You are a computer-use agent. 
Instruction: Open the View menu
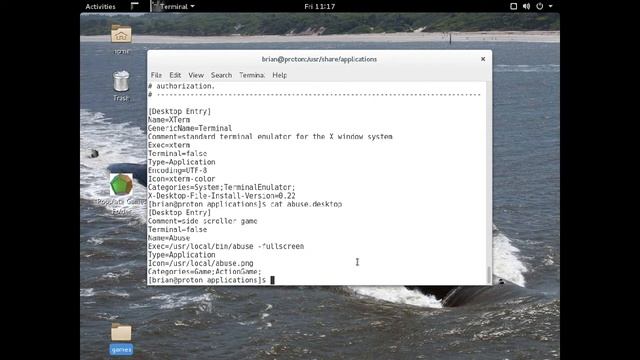click(196, 75)
